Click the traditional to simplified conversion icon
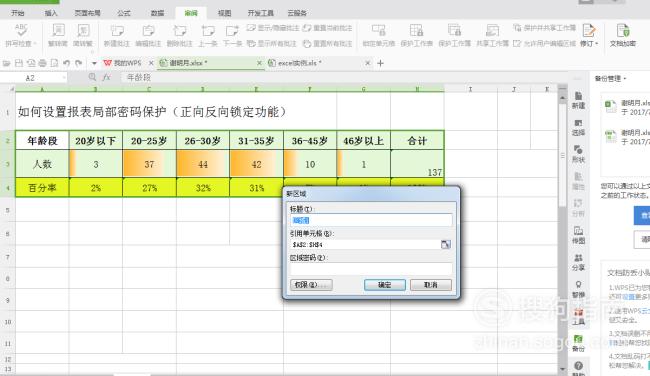The width and height of the screenshot is (650, 376). (x=58, y=30)
